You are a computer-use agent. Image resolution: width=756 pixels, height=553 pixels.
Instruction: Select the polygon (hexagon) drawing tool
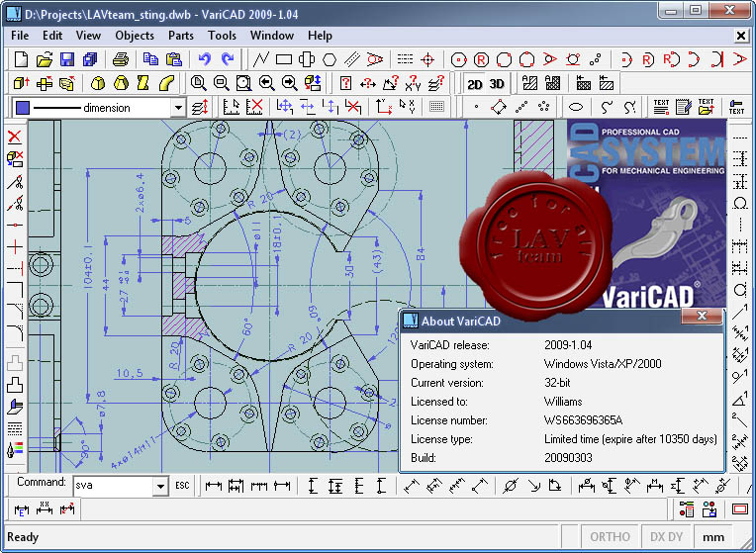(x=330, y=59)
